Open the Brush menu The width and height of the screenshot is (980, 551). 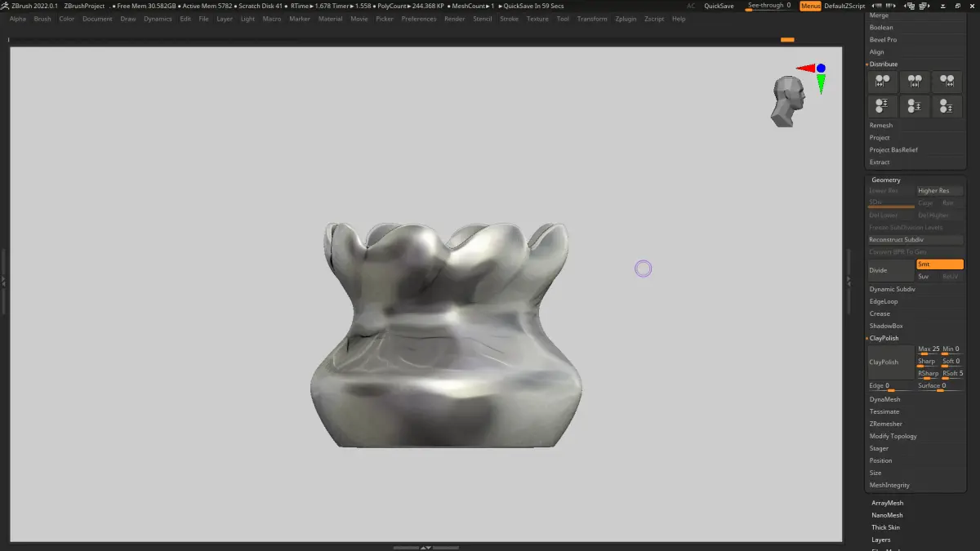pos(42,19)
